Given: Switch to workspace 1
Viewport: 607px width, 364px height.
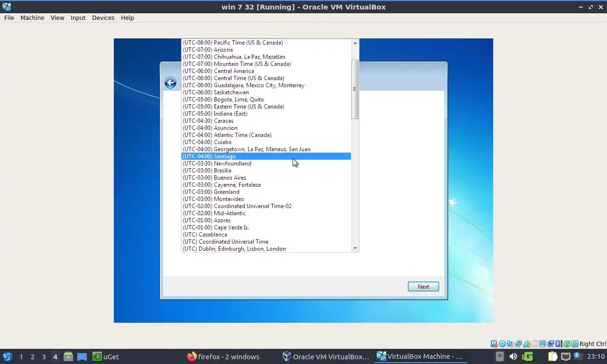Looking at the screenshot, I should click(x=21, y=356).
